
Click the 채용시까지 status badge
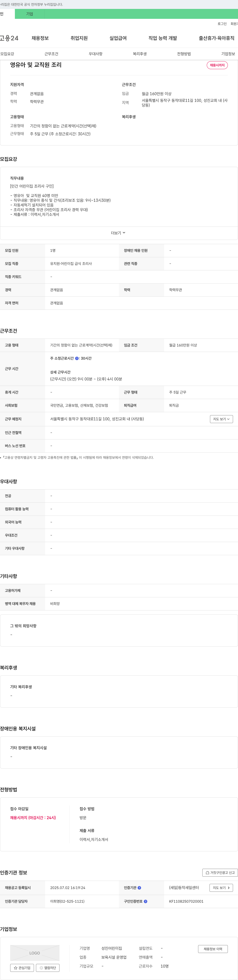[217, 65]
